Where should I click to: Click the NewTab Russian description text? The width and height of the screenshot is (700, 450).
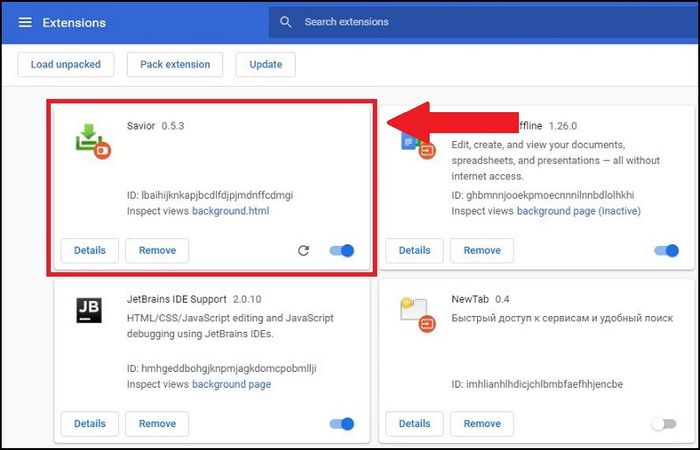(x=562, y=318)
